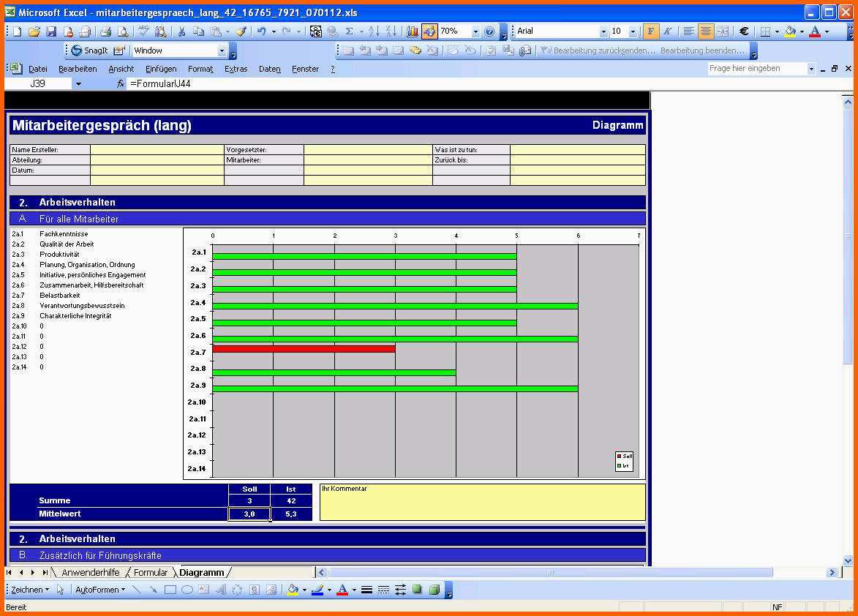
Task: Open the font size dropdown
Action: click(x=633, y=31)
